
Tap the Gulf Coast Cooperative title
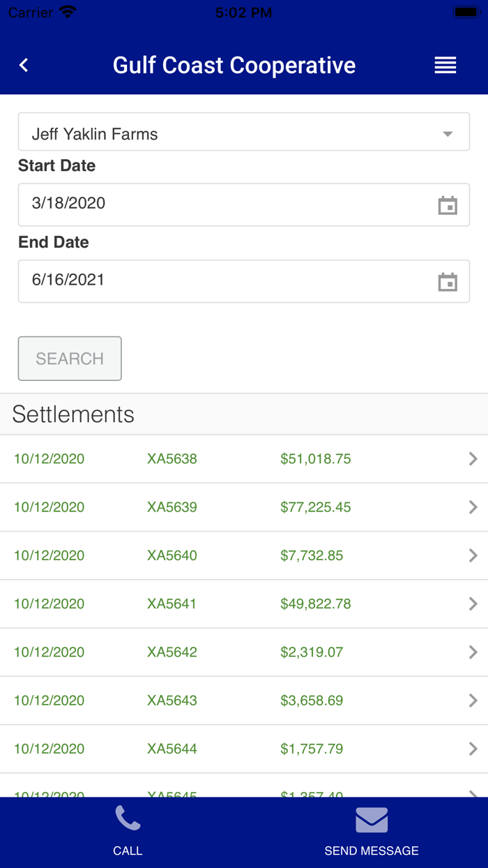[x=234, y=65]
